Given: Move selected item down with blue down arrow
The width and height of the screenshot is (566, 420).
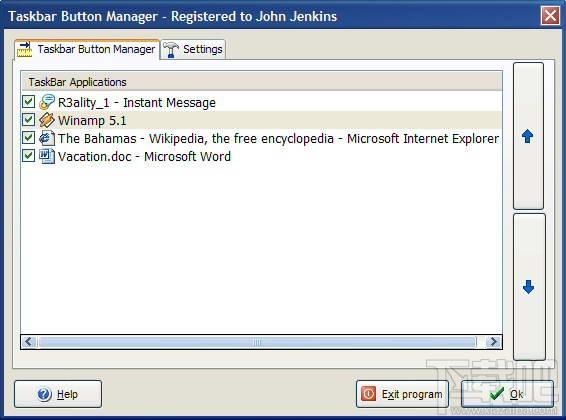Looking at the screenshot, I should click(x=529, y=287).
